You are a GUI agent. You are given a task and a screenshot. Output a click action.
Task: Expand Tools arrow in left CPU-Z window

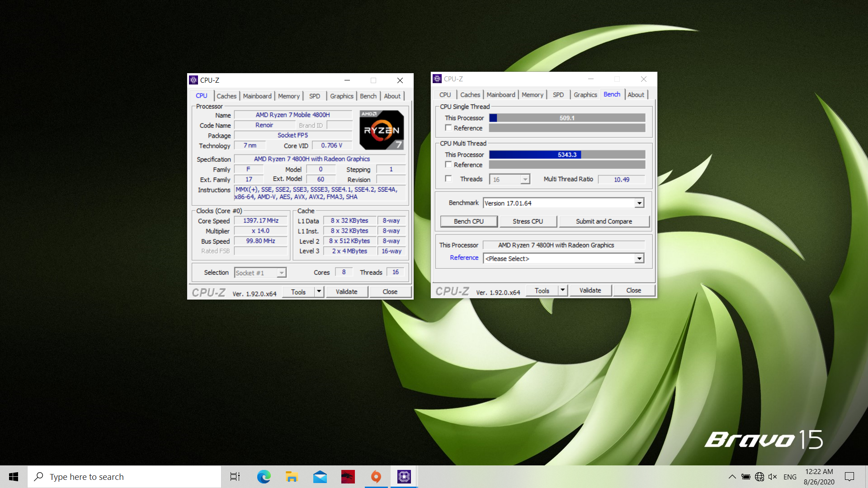pyautogui.click(x=319, y=291)
